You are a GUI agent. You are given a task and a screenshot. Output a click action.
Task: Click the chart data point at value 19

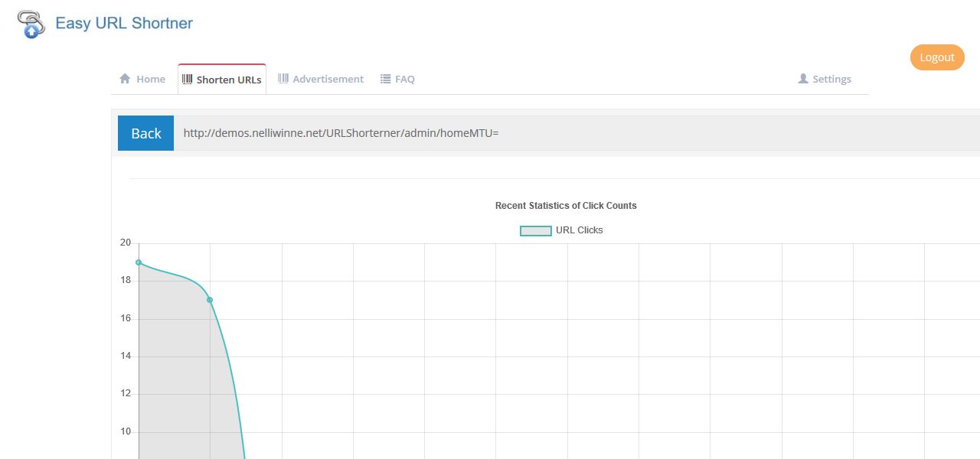(139, 262)
